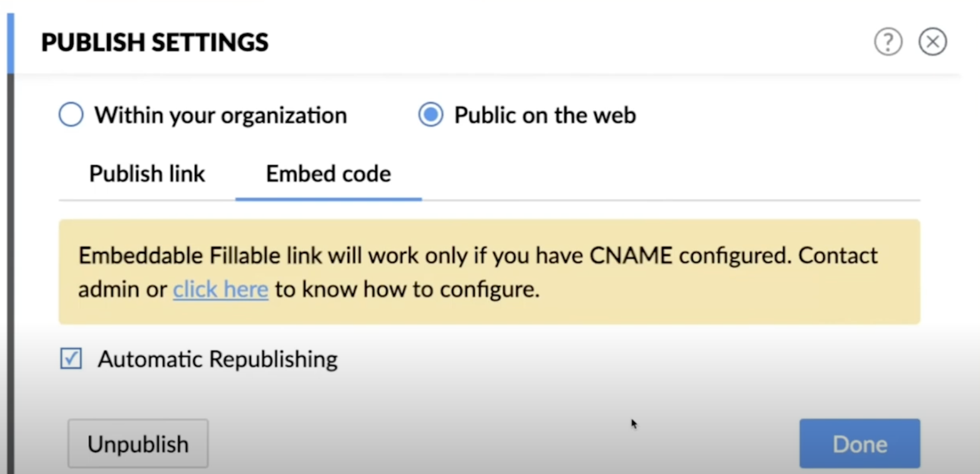The image size is (980, 474).
Task: Click the 'Automatic Republishing' label text
Action: coord(217,359)
